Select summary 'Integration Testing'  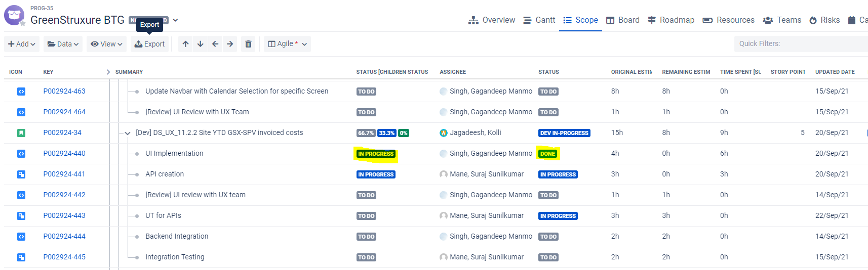[x=175, y=257]
